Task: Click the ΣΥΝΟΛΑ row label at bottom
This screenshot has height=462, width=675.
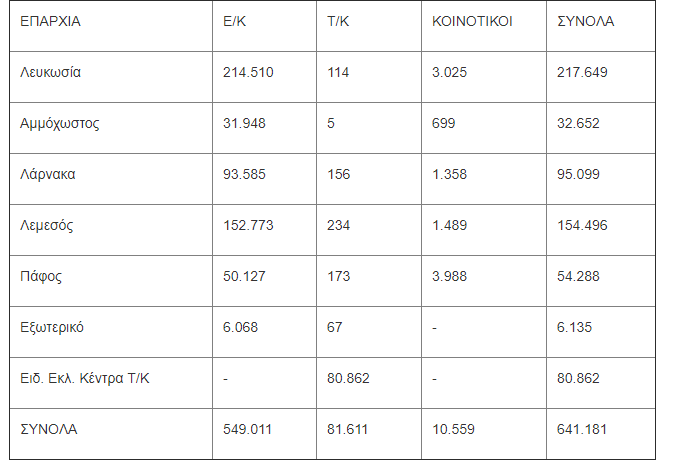Action: click(49, 429)
